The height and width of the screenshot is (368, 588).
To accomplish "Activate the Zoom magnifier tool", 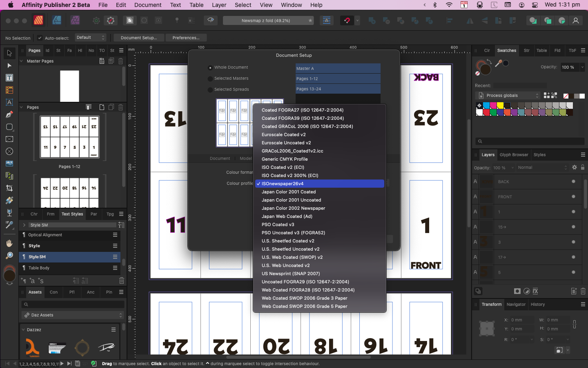I will (9, 256).
